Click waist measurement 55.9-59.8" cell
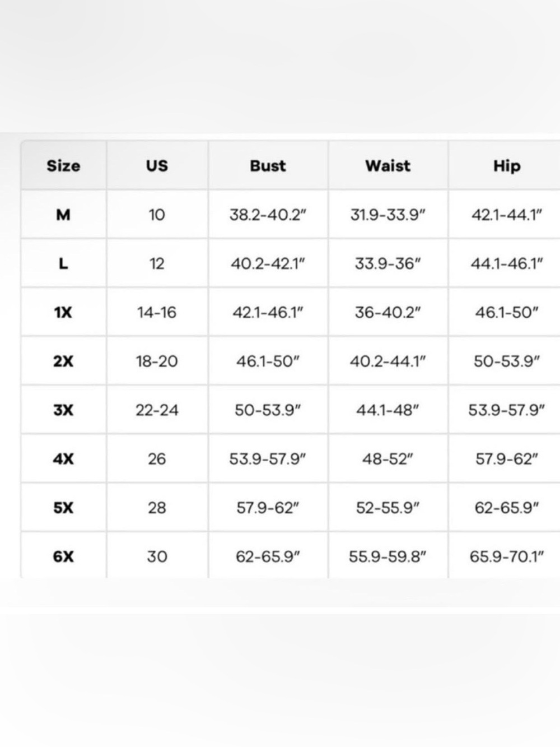Screen dimensions: 560x747 click(388, 556)
